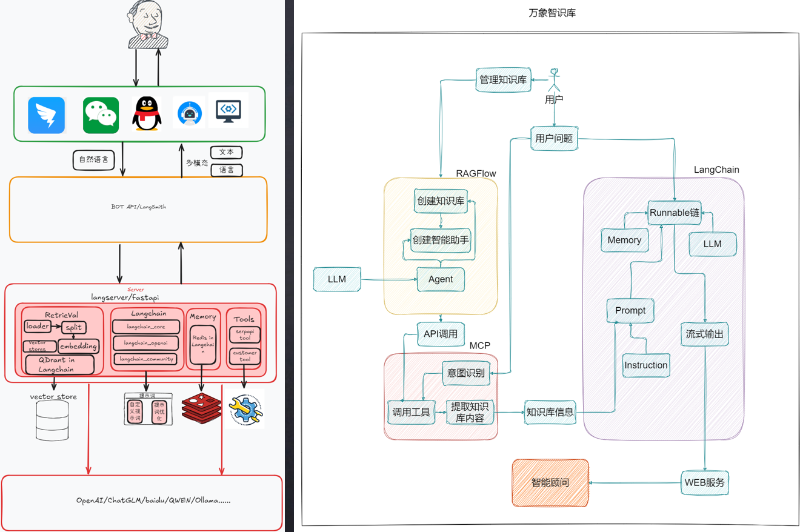The height and width of the screenshot is (532, 800).
Task: Click the WeChat green icon
Action: (100, 115)
